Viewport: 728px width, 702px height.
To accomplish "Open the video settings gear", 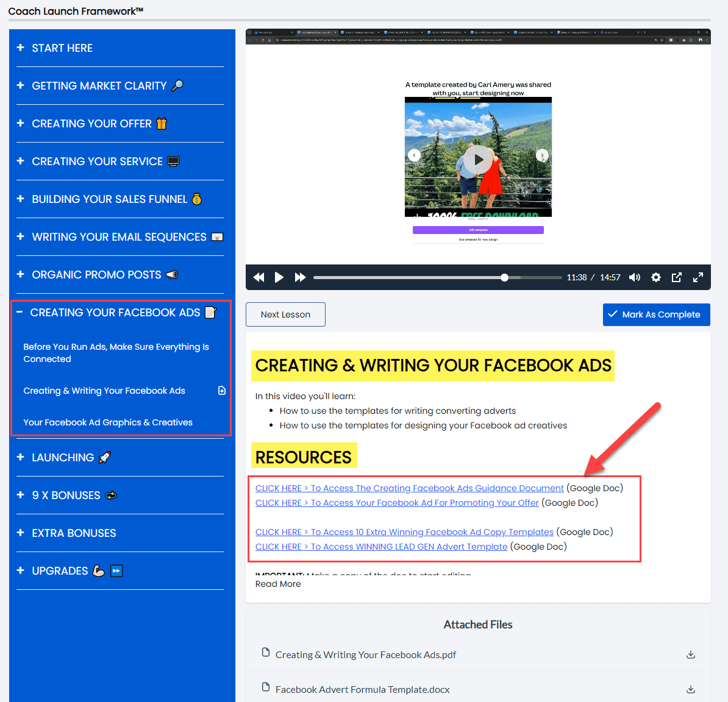I will (655, 277).
